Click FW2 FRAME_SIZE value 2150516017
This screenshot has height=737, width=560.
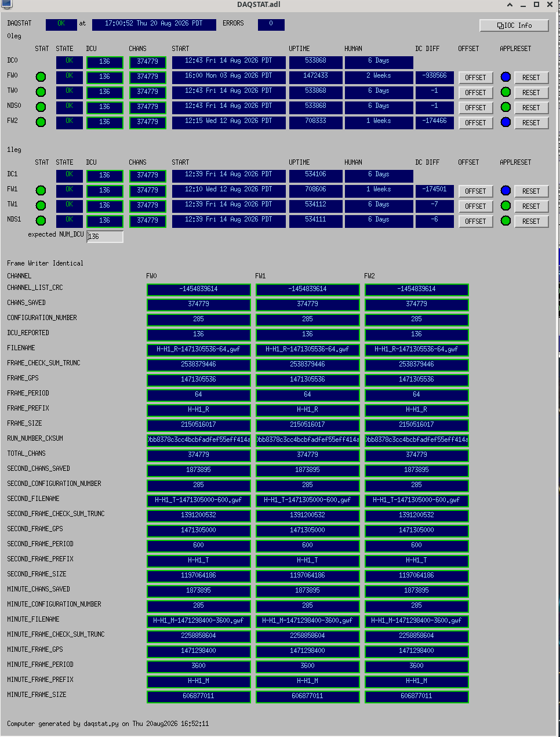tap(416, 424)
